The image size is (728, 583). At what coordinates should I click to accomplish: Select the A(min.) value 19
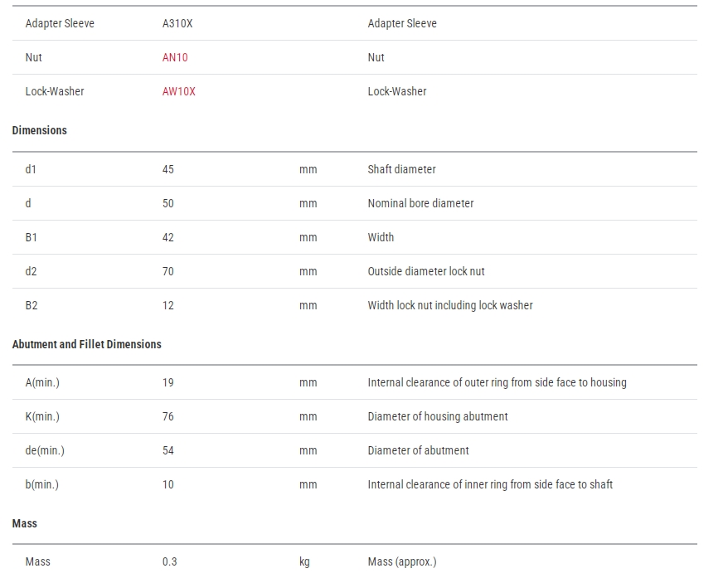click(168, 382)
